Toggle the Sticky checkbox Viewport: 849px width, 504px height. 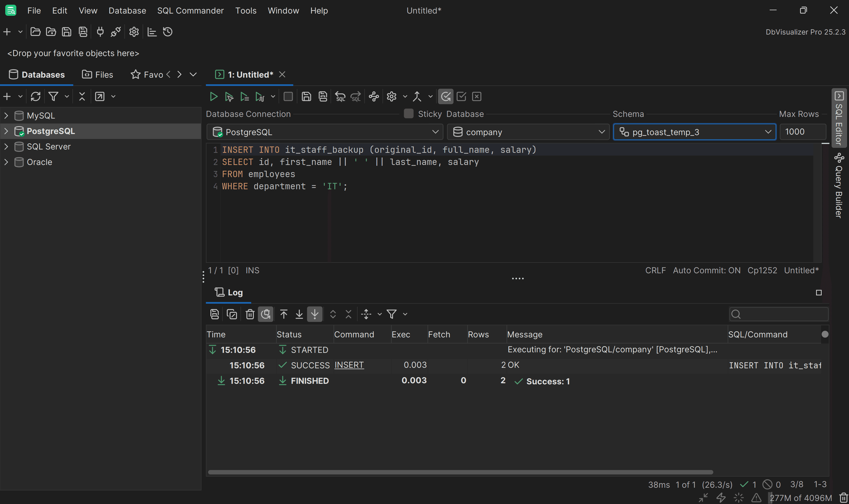(x=408, y=114)
